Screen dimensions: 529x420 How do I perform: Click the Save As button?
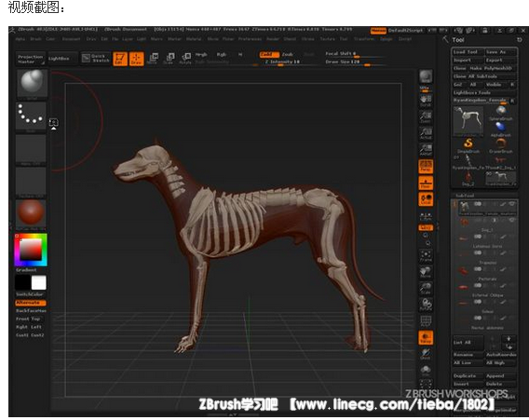click(501, 52)
